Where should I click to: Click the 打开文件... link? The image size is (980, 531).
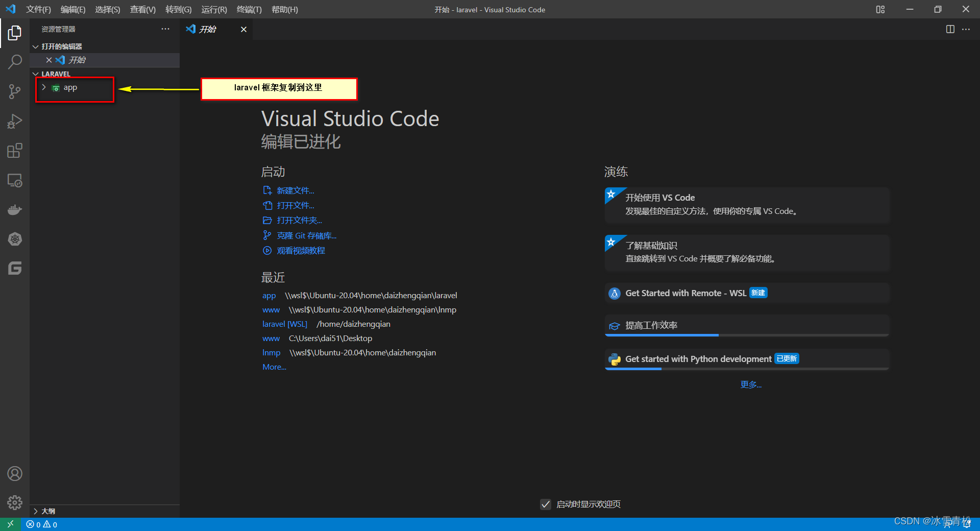pyautogui.click(x=296, y=205)
